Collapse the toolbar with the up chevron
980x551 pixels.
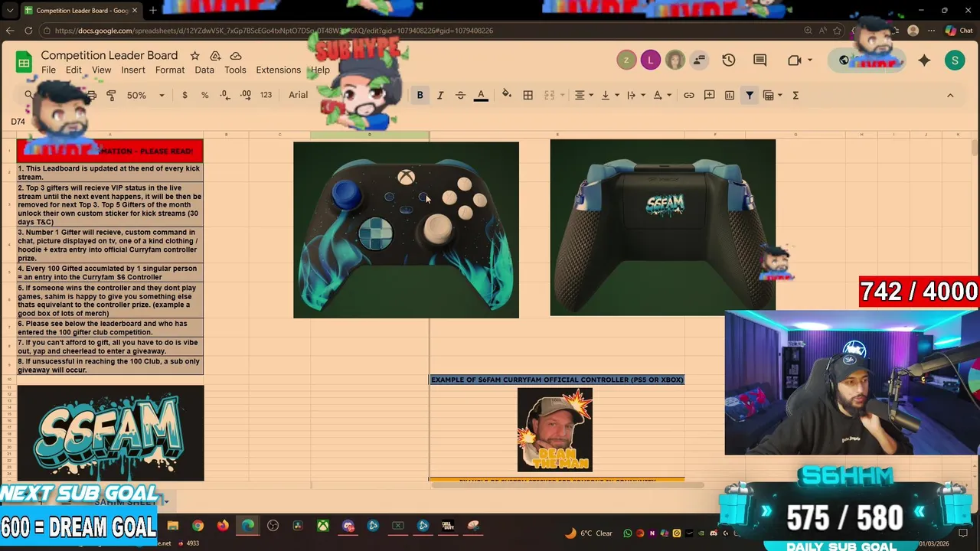(x=950, y=95)
